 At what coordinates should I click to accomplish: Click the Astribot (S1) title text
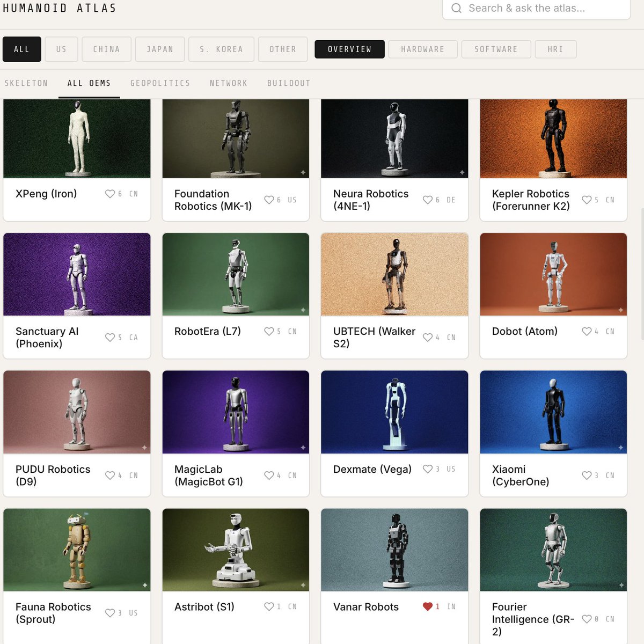click(x=204, y=607)
